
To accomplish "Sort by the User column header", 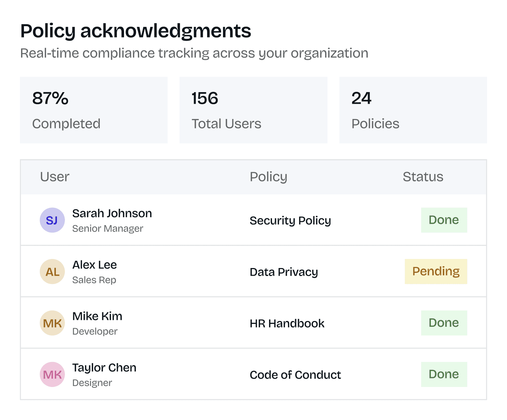I will pyautogui.click(x=54, y=177).
